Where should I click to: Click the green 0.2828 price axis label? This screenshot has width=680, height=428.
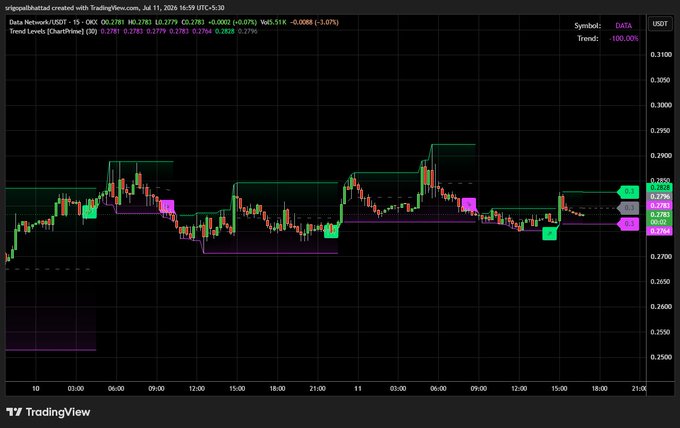[x=660, y=187]
